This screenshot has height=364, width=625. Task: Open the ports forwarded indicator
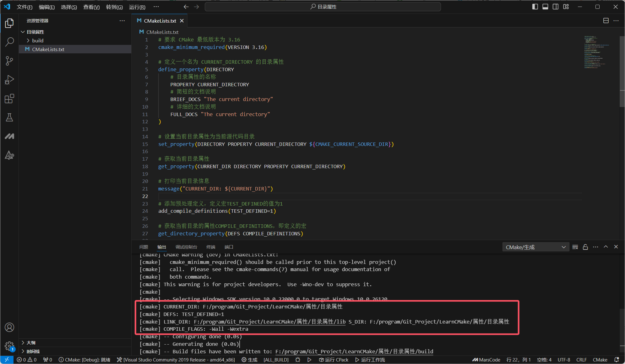(x=48, y=360)
